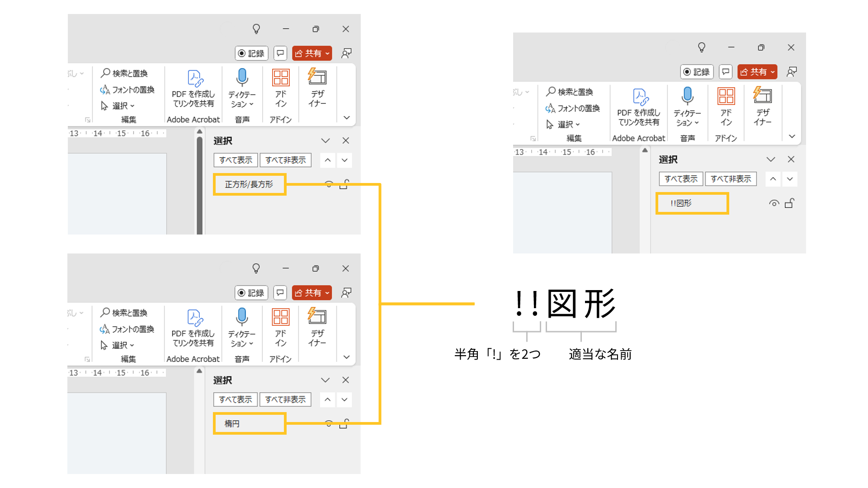Move item down with arrow in pane listing 楕円
This screenshot has height=488, width=868.
tap(344, 399)
